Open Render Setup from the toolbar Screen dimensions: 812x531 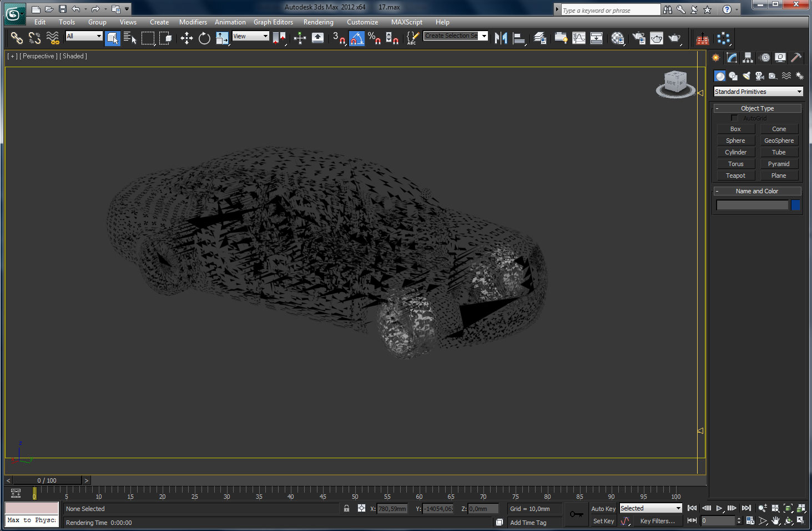pyautogui.click(x=639, y=38)
